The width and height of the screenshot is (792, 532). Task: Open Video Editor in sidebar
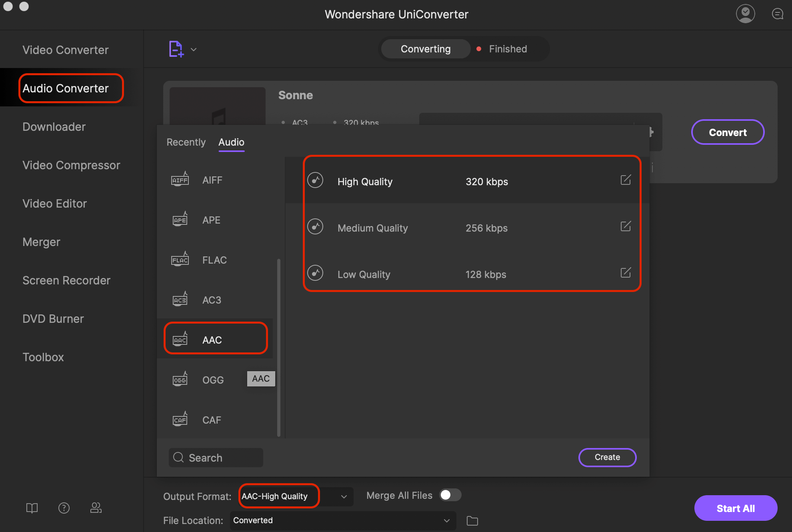(x=54, y=204)
